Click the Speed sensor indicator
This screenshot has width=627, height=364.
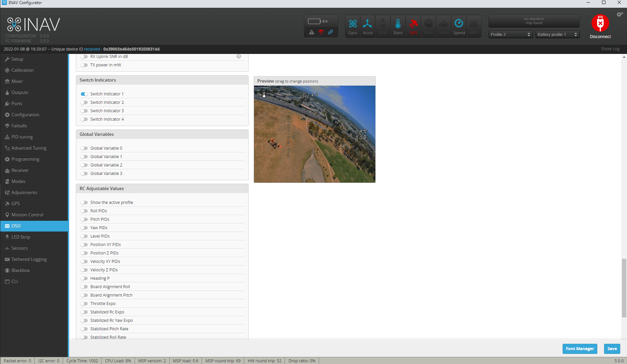coord(459,26)
